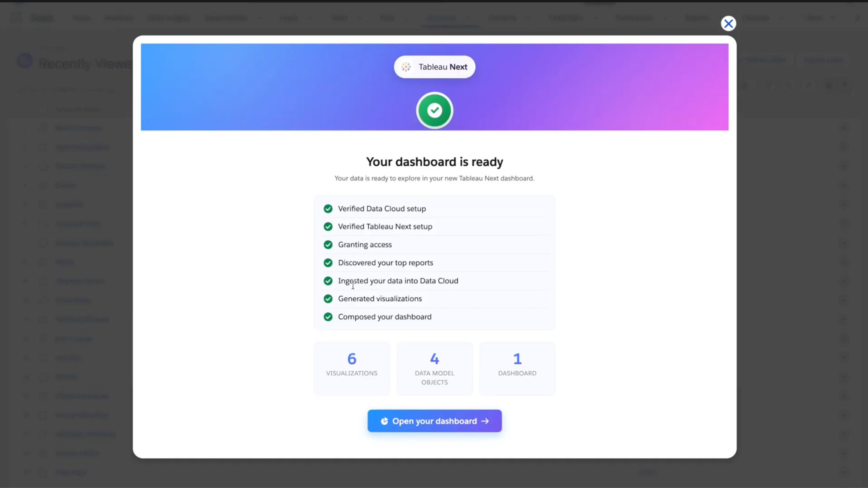The width and height of the screenshot is (868, 488).
Task: Click the 6 Visualizations stat card
Action: click(352, 369)
